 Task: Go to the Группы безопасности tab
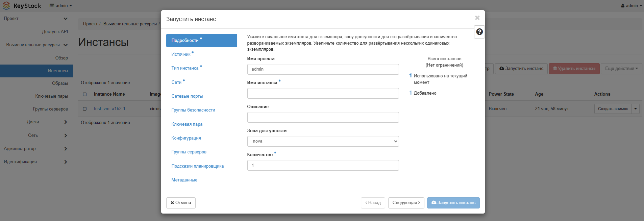pos(193,110)
